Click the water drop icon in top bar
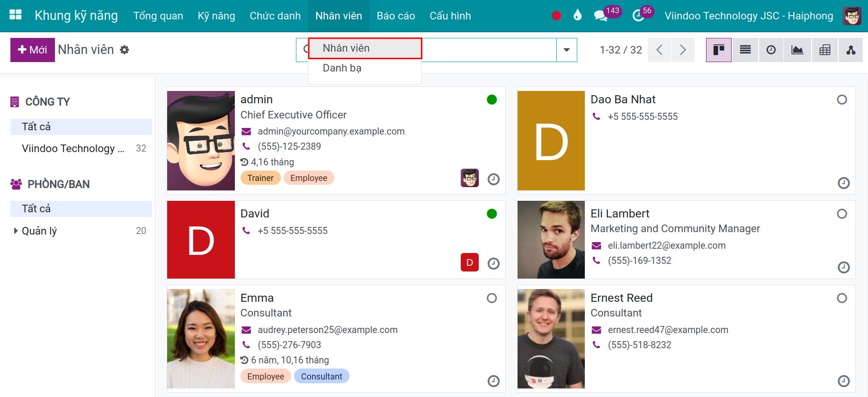The width and height of the screenshot is (868, 397). click(577, 15)
